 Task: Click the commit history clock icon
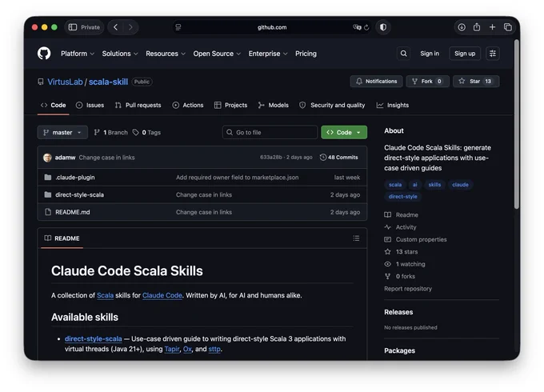(322, 157)
